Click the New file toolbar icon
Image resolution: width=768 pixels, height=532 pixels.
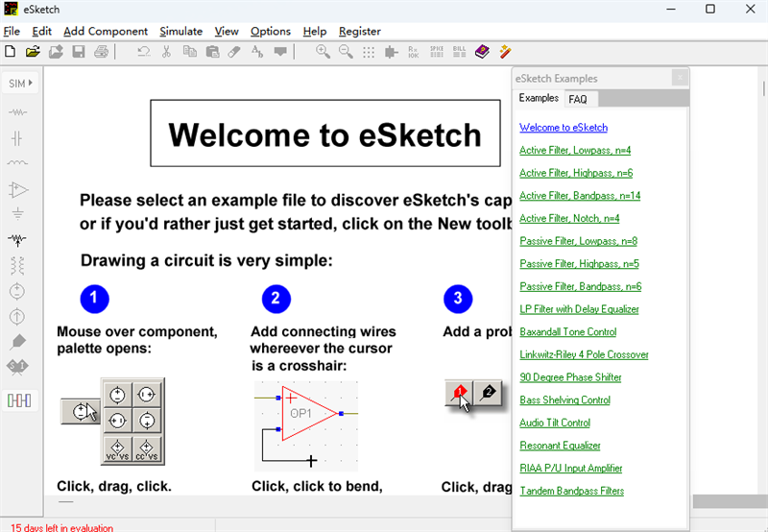pyautogui.click(x=10, y=52)
